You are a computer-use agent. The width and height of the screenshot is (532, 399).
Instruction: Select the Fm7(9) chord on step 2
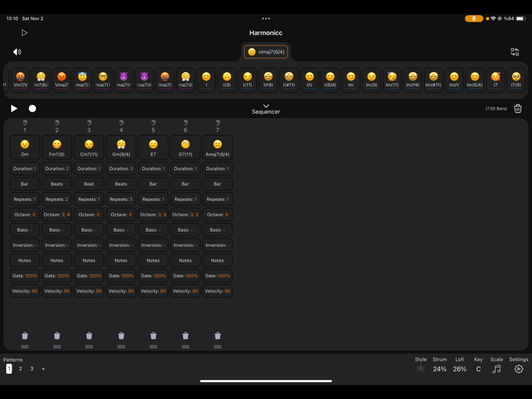57,147
